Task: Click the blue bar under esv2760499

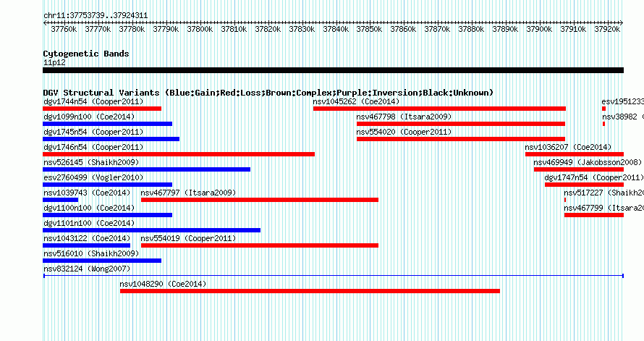Action: (108, 185)
